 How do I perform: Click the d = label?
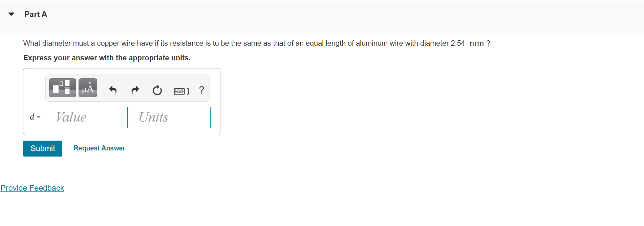35,117
